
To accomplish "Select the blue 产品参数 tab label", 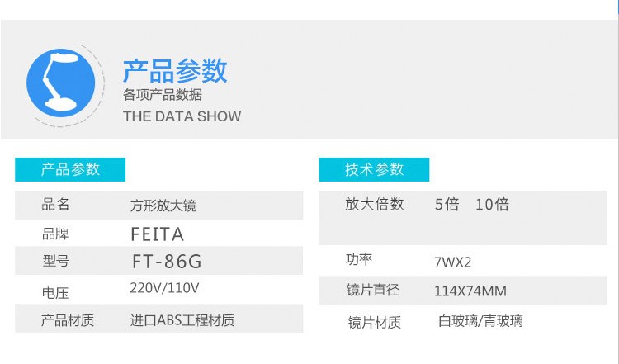I will [x=70, y=169].
